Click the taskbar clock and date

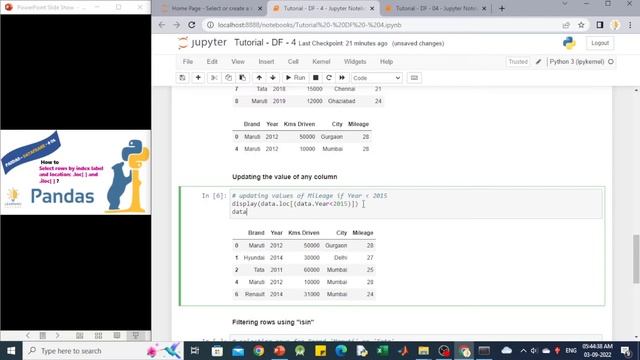coord(598,351)
